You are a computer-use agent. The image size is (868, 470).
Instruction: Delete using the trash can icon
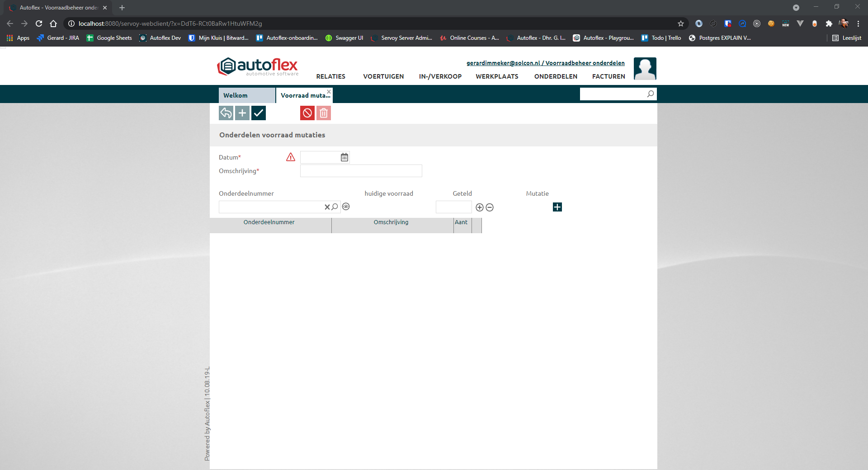click(324, 113)
